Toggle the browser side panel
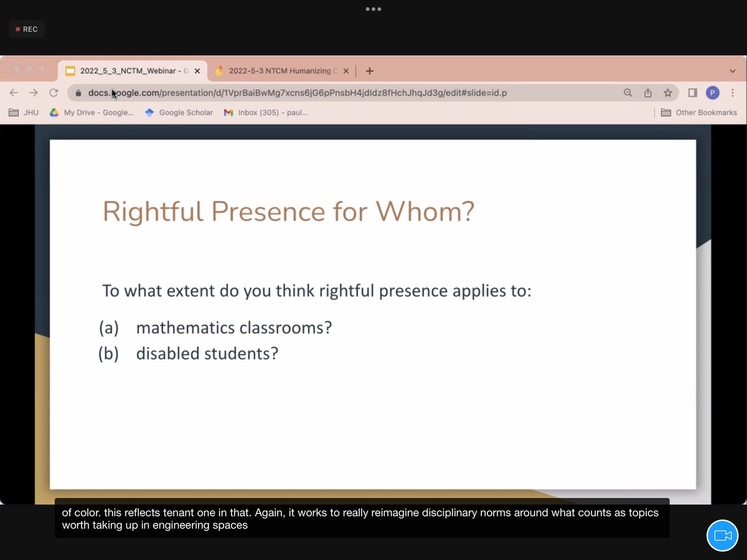Viewport: 747px width, 560px height. (x=692, y=93)
